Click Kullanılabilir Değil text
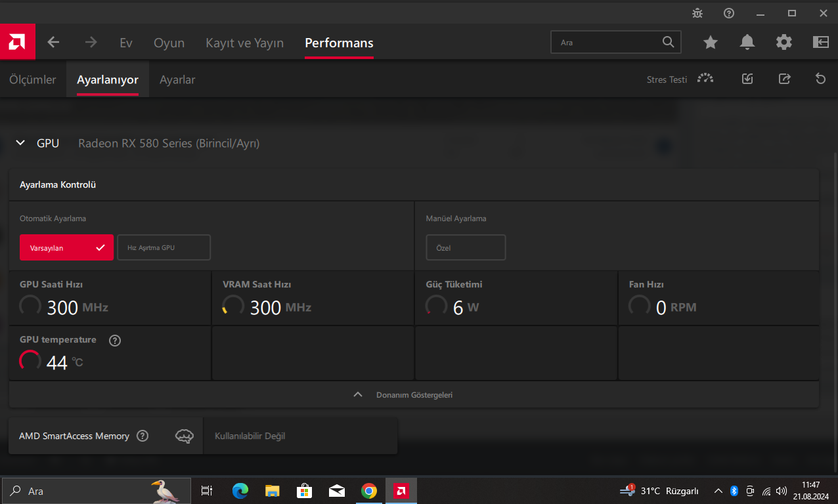The height and width of the screenshot is (504, 838). 250,436
